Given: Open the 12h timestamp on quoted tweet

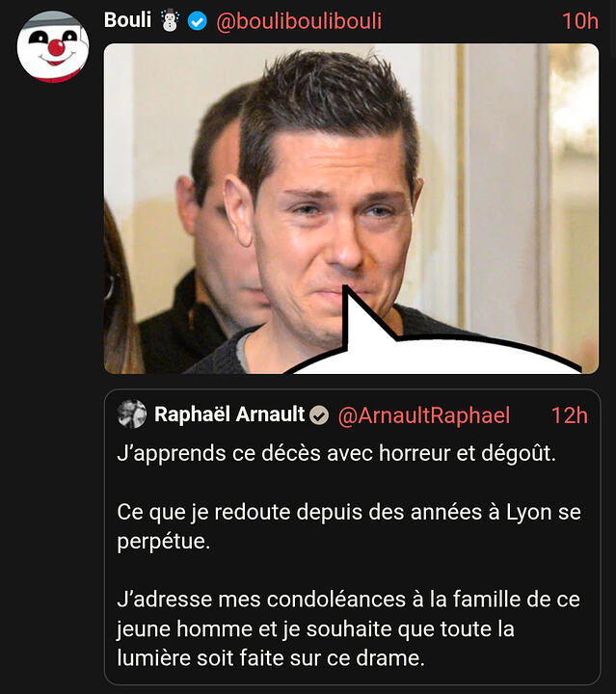Looking at the screenshot, I should (x=569, y=415).
